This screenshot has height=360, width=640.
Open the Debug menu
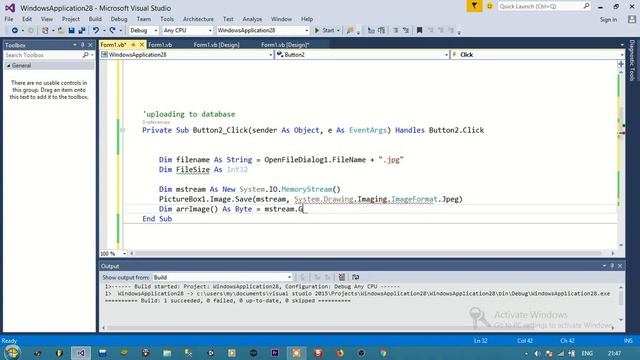119,19
